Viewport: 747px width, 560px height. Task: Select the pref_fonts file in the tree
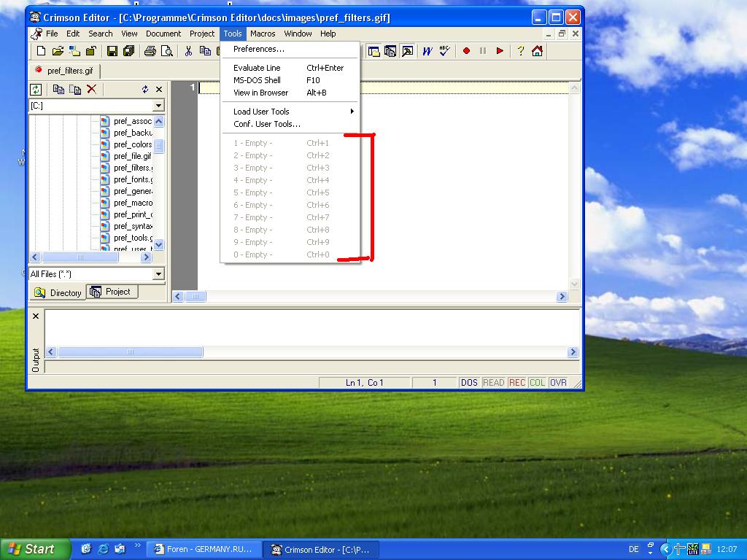click(133, 179)
